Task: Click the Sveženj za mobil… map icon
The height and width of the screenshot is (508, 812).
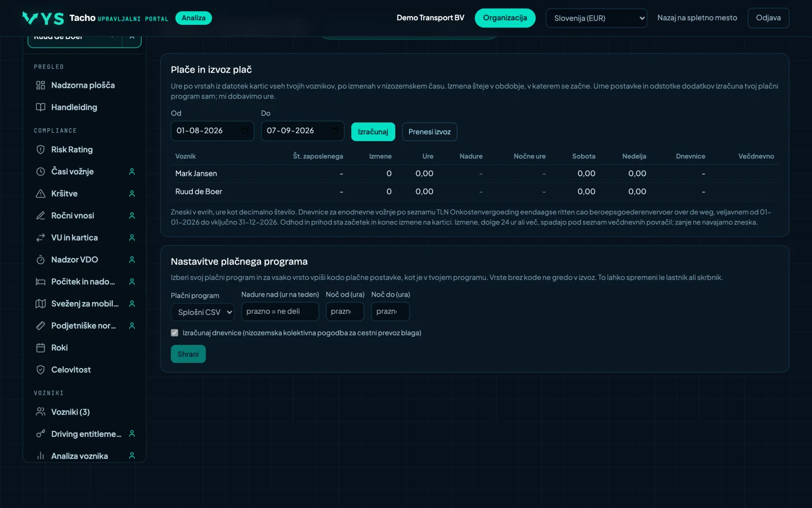Action: click(x=41, y=304)
